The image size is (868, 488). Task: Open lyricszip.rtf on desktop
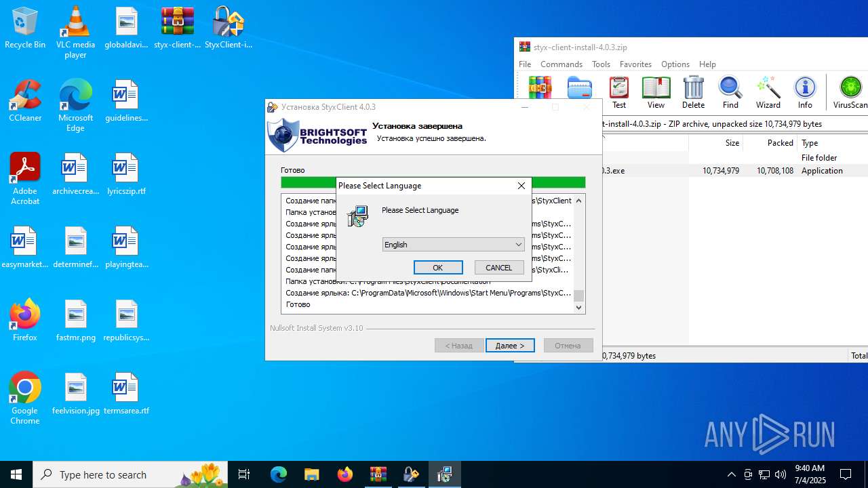[126, 175]
